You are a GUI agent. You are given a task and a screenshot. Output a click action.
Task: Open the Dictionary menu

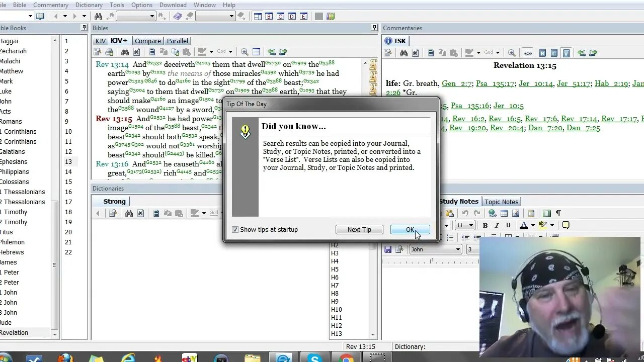coord(89,5)
